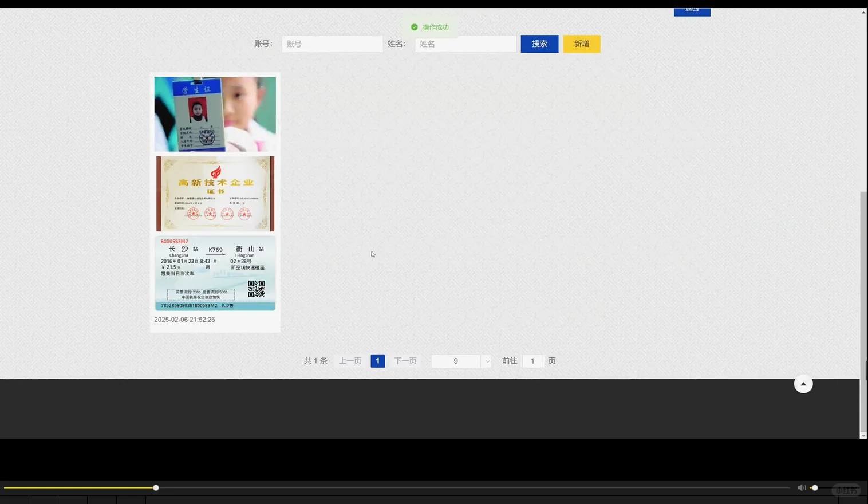Click the yellow 新增 add button
This screenshot has width=868, height=504.
581,44
